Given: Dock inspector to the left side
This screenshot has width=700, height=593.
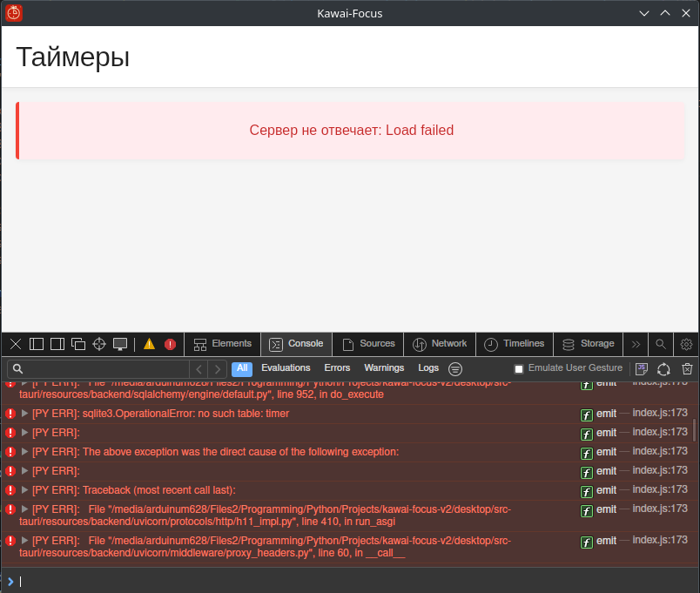Looking at the screenshot, I should [x=37, y=344].
